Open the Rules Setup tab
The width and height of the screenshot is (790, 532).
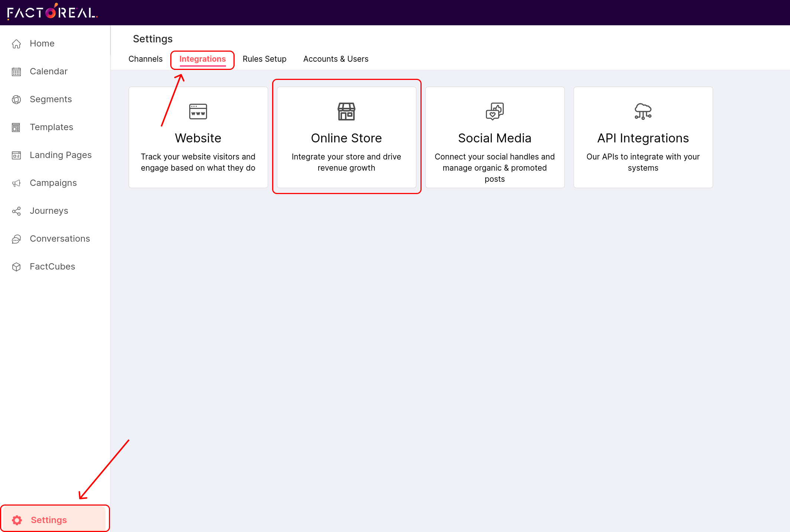(264, 59)
